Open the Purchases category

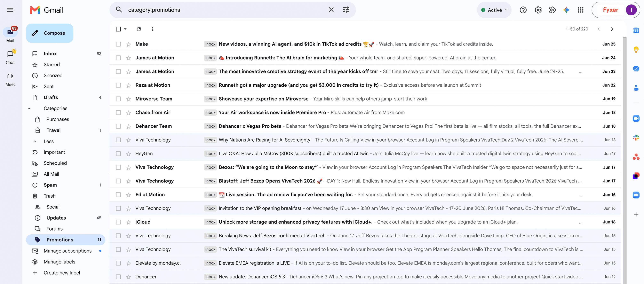click(x=65, y=119)
